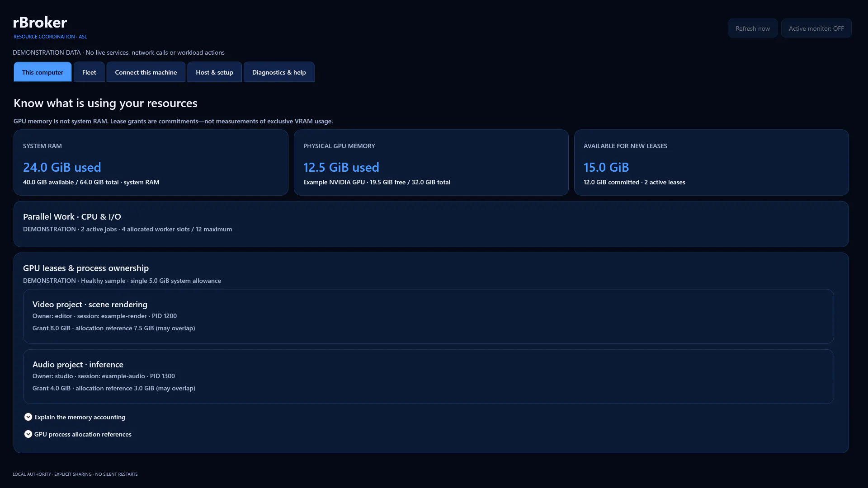Click the RESOURCE COORDINATION · ASL subtitle
The width and height of the screenshot is (868, 488).
pos(50,37)
